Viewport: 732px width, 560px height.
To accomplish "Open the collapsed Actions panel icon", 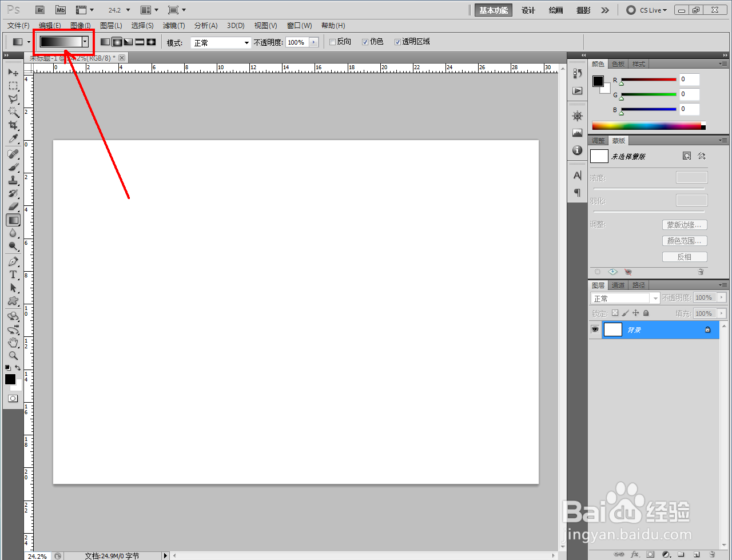I will pos(578,91).
